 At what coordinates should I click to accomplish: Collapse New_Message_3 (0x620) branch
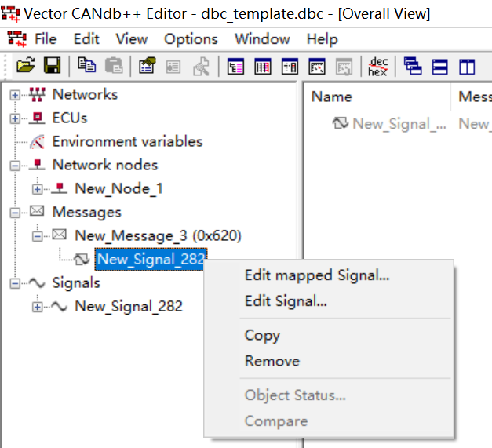tap(38, 236)
